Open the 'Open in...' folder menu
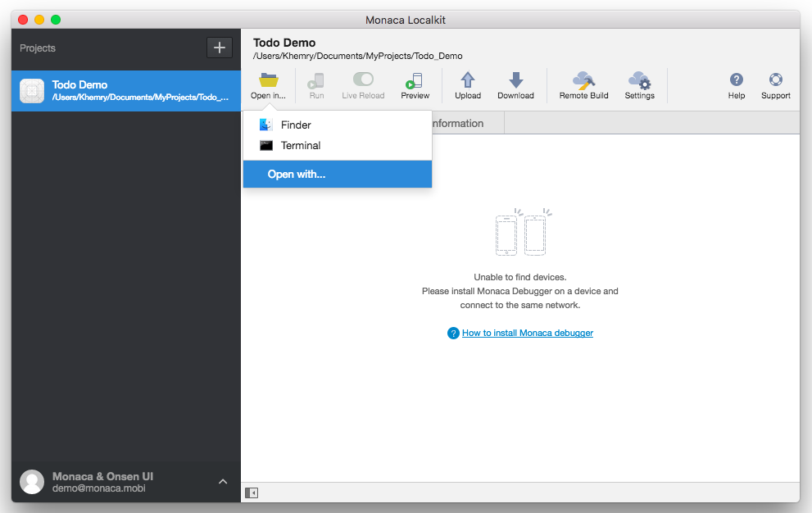This screenshot has height=513, width=812. (x=268, y=86)
